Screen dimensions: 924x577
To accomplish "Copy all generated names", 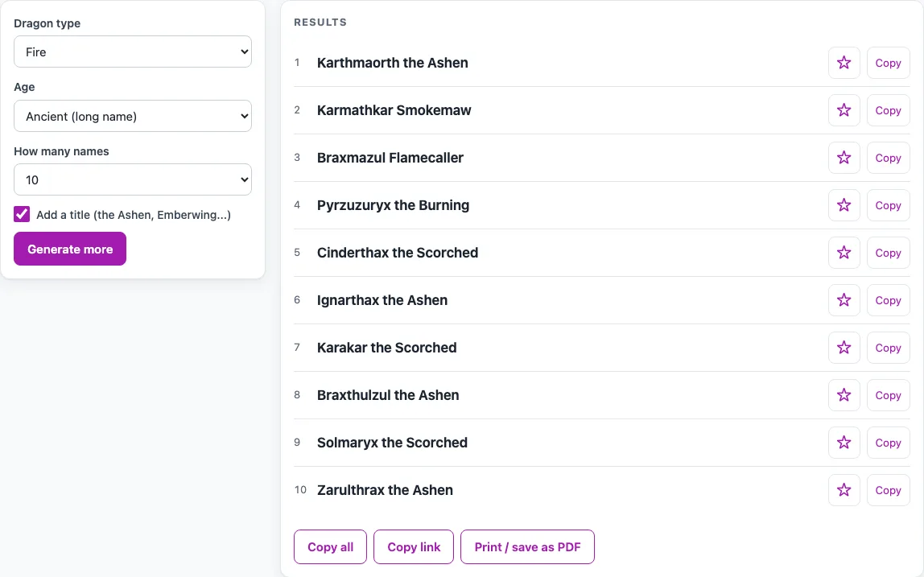I will [x=331, y=547].
